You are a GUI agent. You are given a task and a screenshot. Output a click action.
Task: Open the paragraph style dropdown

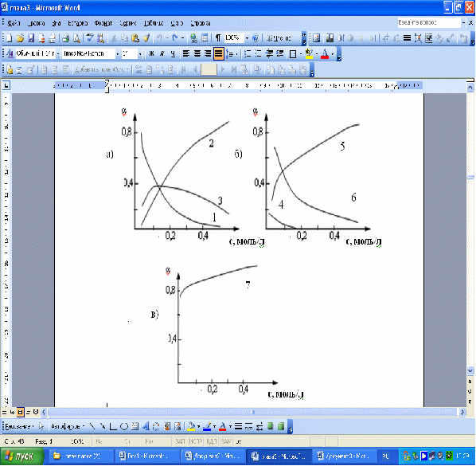(57, 54)
